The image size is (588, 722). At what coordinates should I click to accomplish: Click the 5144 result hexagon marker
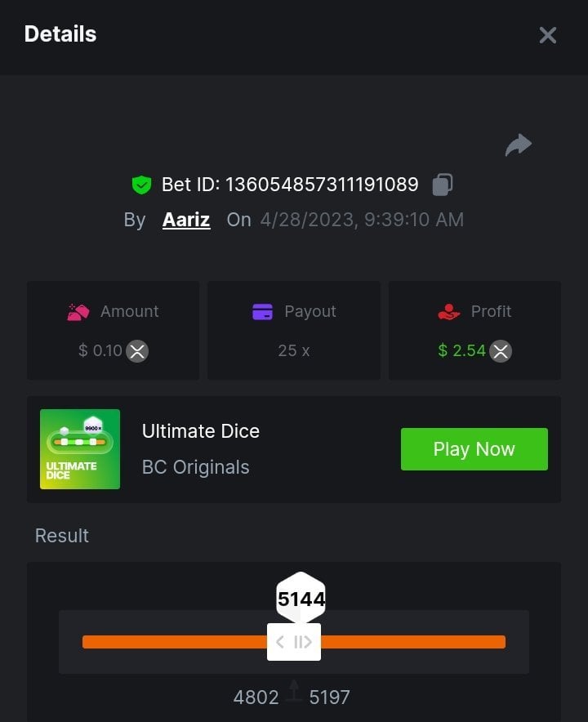[301, 599]
